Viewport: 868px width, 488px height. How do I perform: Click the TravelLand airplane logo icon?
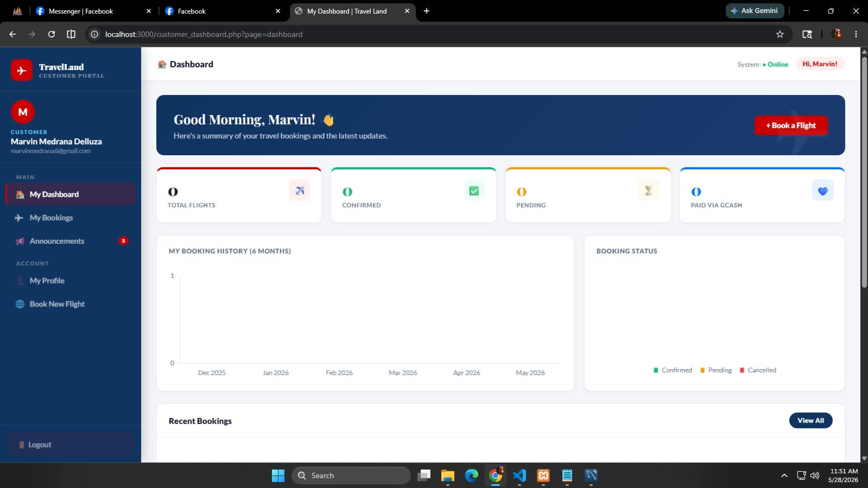point(22,70)
